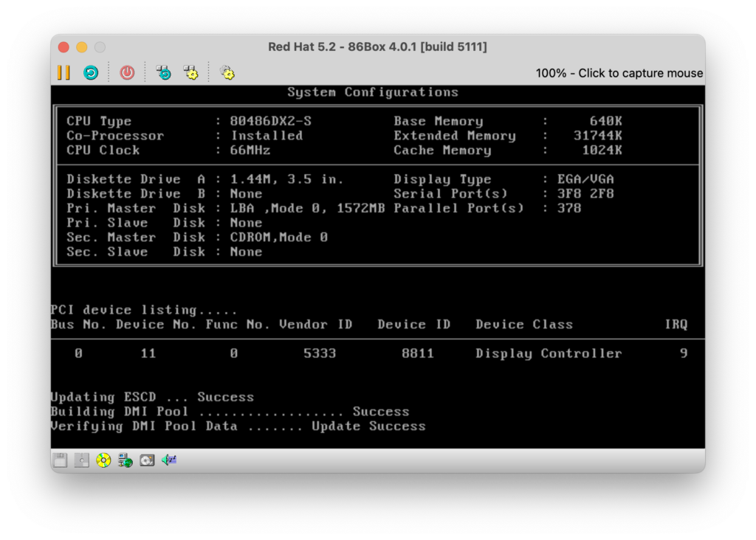Hard reset the emulated machine
Viewport: 756px width, 540px height.
click(x=91, y=73)
